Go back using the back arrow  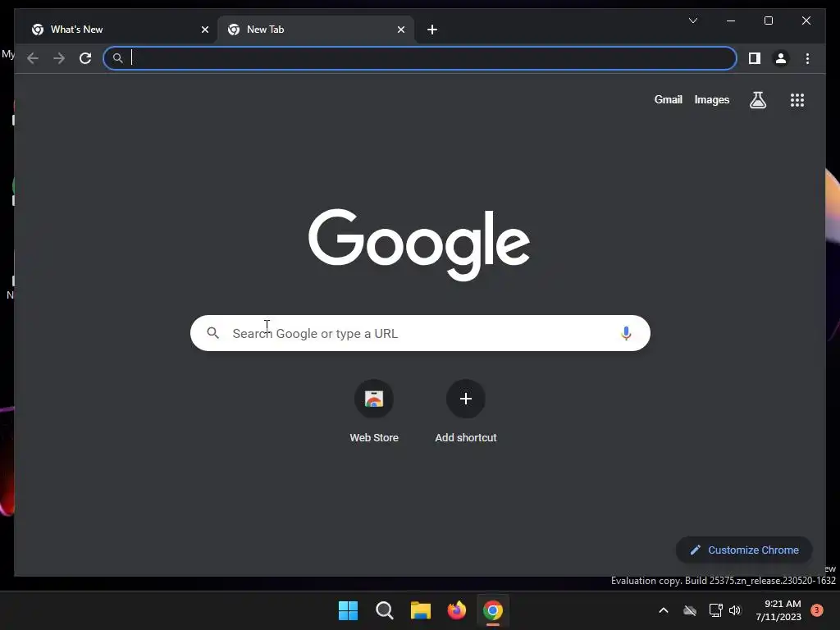[33, 58]
